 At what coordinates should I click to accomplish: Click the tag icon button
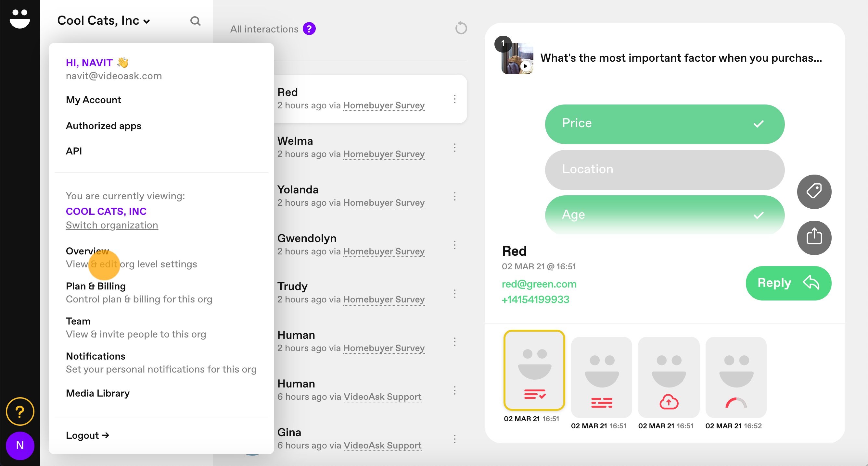tap(814, 191)
